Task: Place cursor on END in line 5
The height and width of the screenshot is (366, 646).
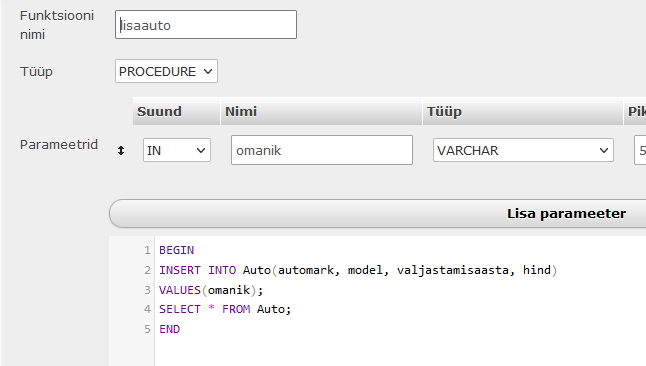Action: [169, 329]
